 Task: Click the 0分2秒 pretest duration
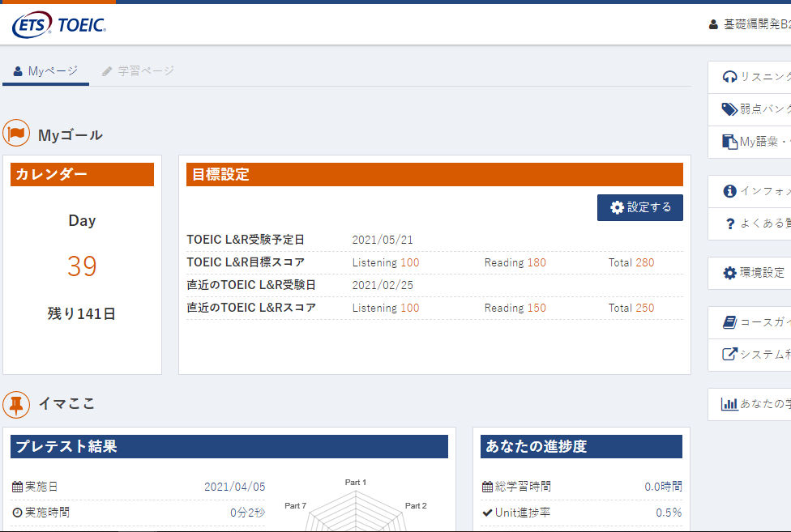point(248,513)
